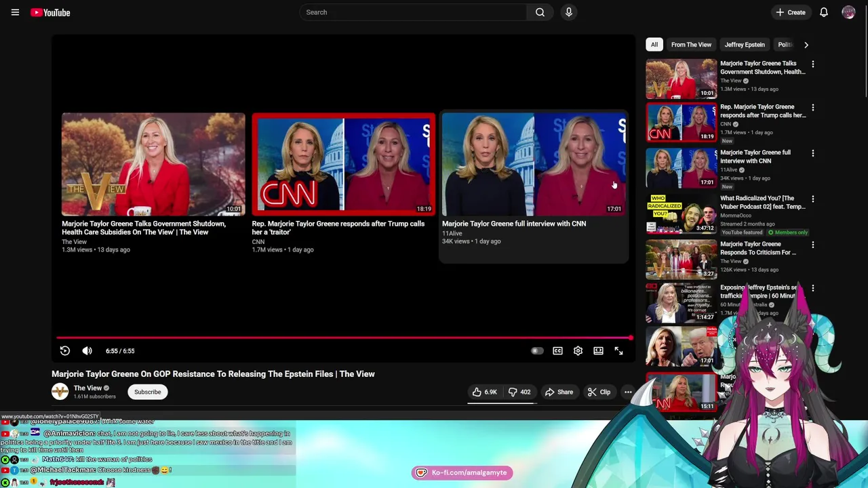Open The View channel name link
The image size is (868, 488).
[x=87, y=388]
